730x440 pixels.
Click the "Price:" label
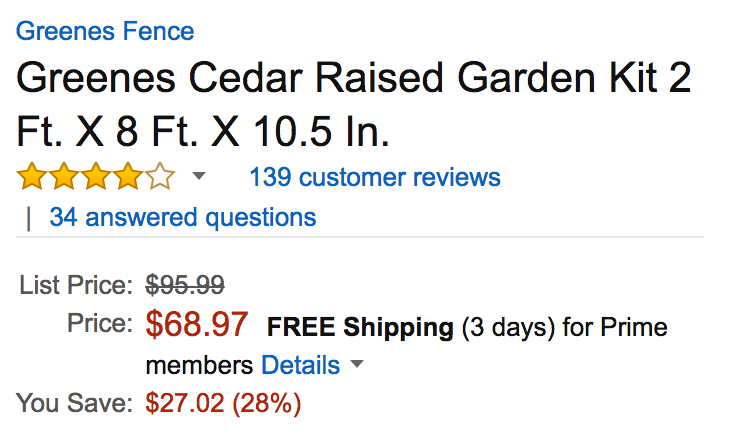(98, 324)
